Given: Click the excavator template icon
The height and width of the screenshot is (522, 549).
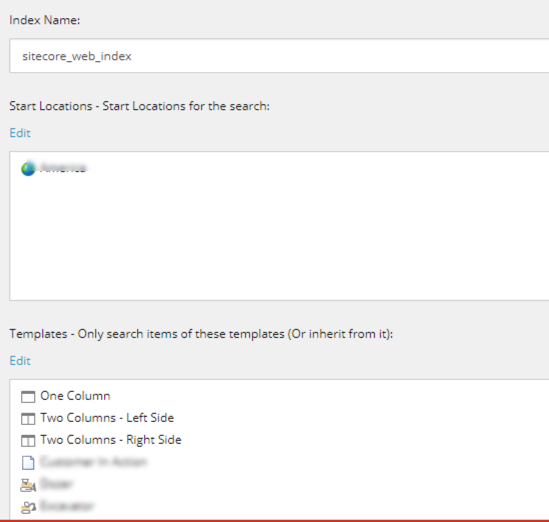Looking at the screenshot, I should coord(28,507).
